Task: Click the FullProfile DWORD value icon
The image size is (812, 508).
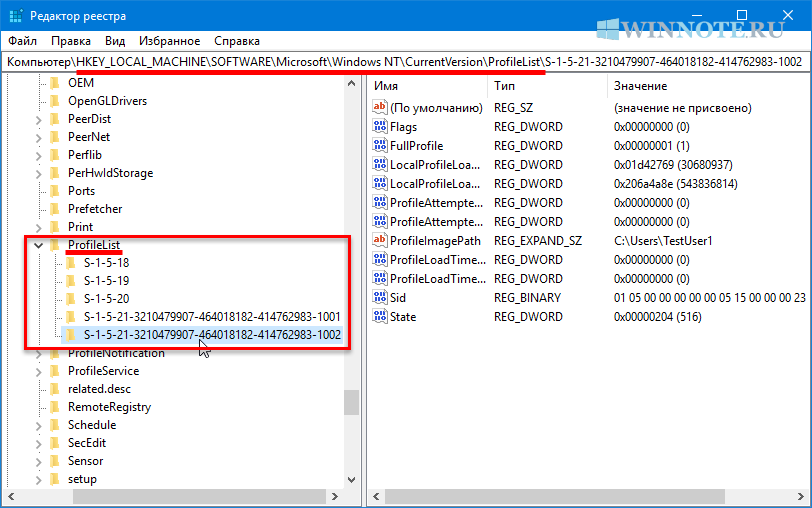Action: click(x=380, y=146)
